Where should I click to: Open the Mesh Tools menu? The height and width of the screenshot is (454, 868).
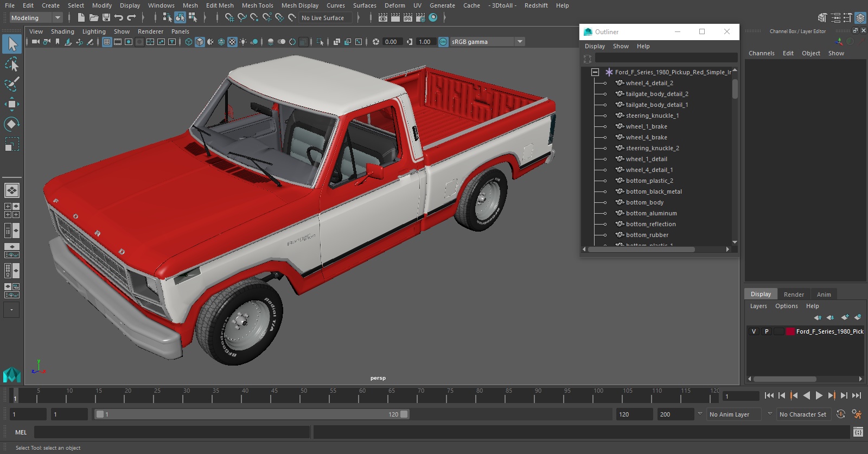(258, 5)
